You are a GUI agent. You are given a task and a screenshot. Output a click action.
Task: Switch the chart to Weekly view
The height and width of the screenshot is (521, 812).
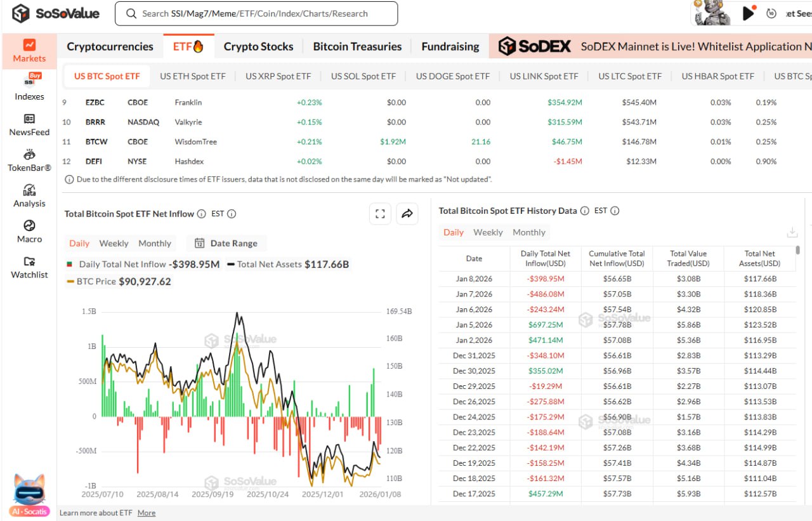coord(114,243)
